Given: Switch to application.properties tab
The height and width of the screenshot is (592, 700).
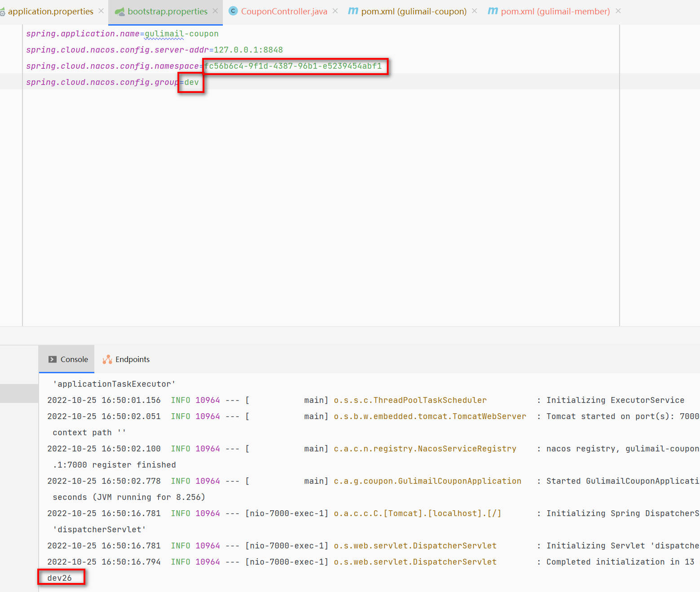Looking at the screenshot, I should pos(51,11).
